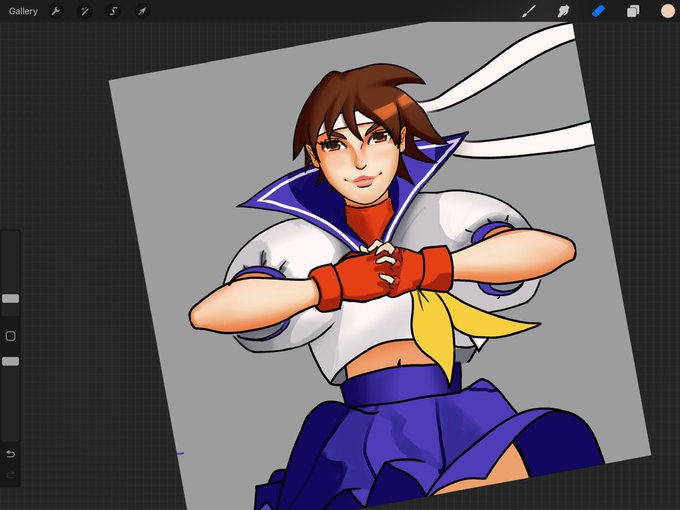The width and height of the screenshot is (680, 510).
Task: Undo the last stroke
Action: tap(10, 454)
